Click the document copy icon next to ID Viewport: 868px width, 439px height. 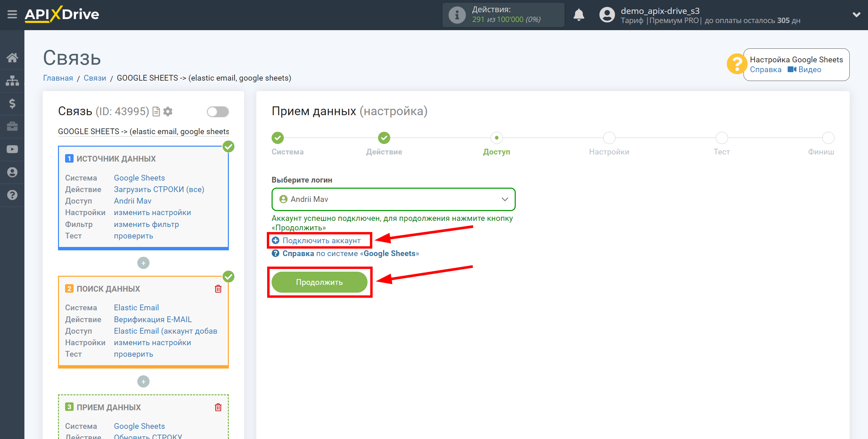point(156,111)
